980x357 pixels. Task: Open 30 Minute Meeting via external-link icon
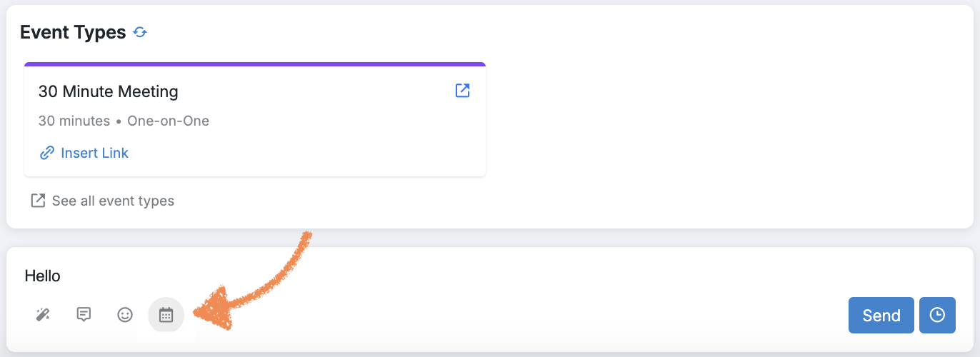point(463,91)
